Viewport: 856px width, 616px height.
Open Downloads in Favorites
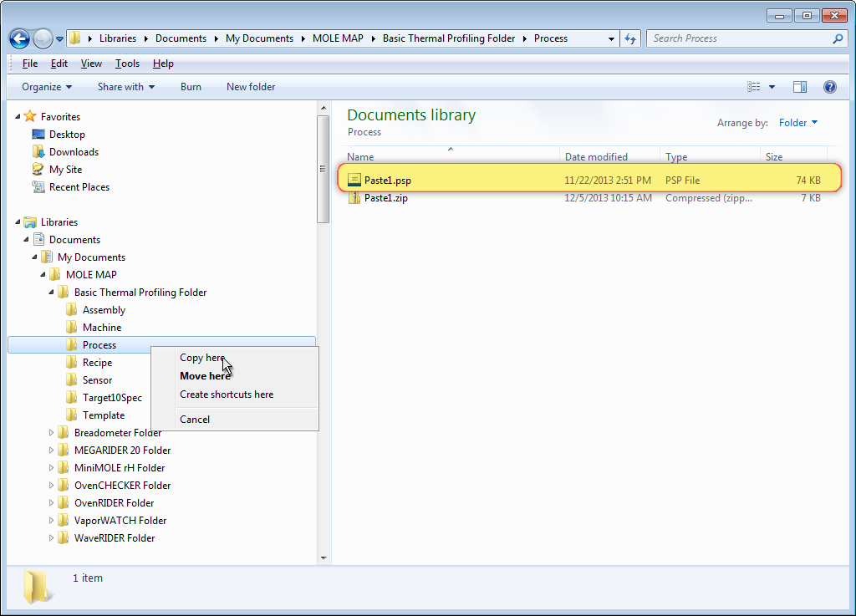point(74,151)
